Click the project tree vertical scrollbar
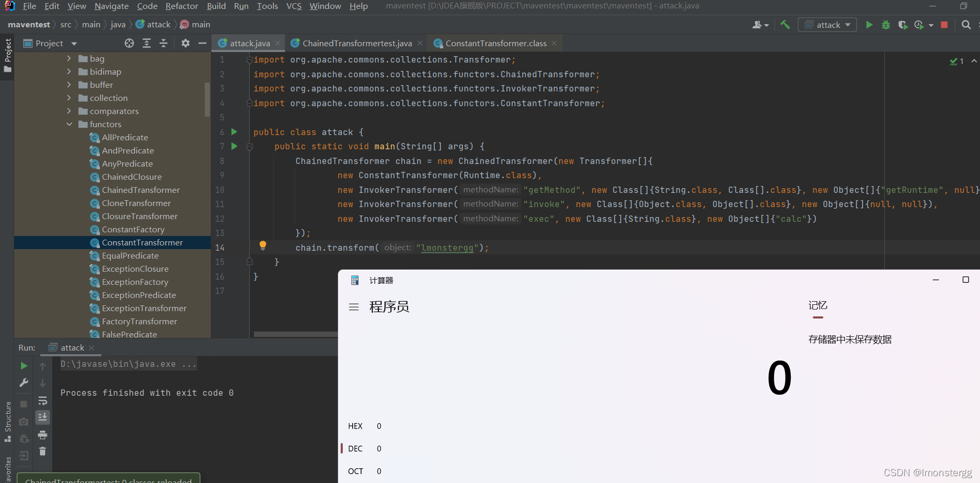 click(207, 99)
